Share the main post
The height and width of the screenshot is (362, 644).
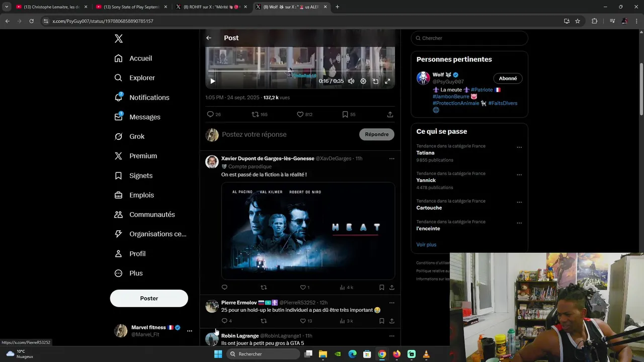[390, 115]
